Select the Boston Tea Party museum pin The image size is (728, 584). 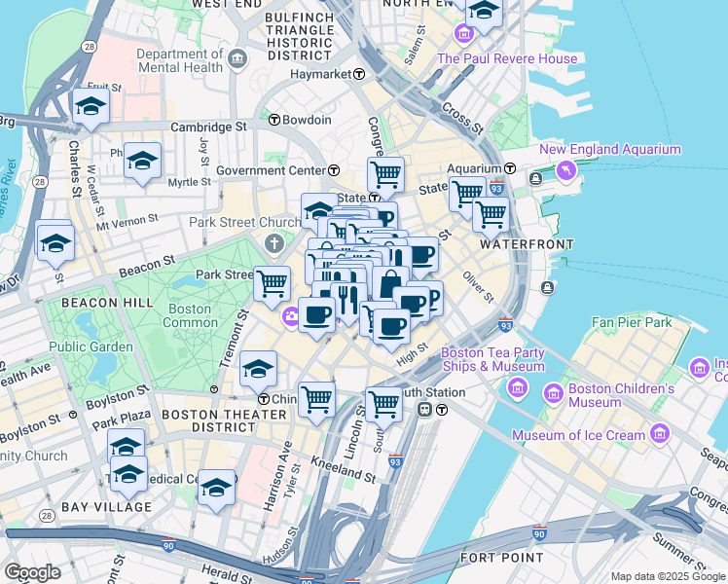517,387
